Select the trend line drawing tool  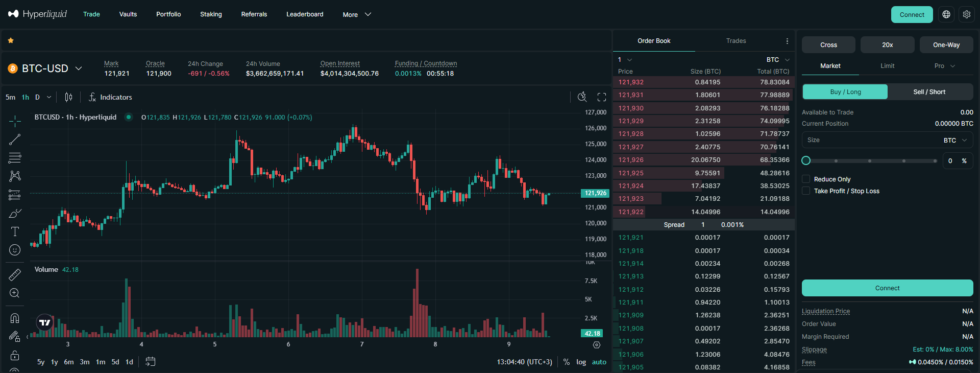point(15,139)
